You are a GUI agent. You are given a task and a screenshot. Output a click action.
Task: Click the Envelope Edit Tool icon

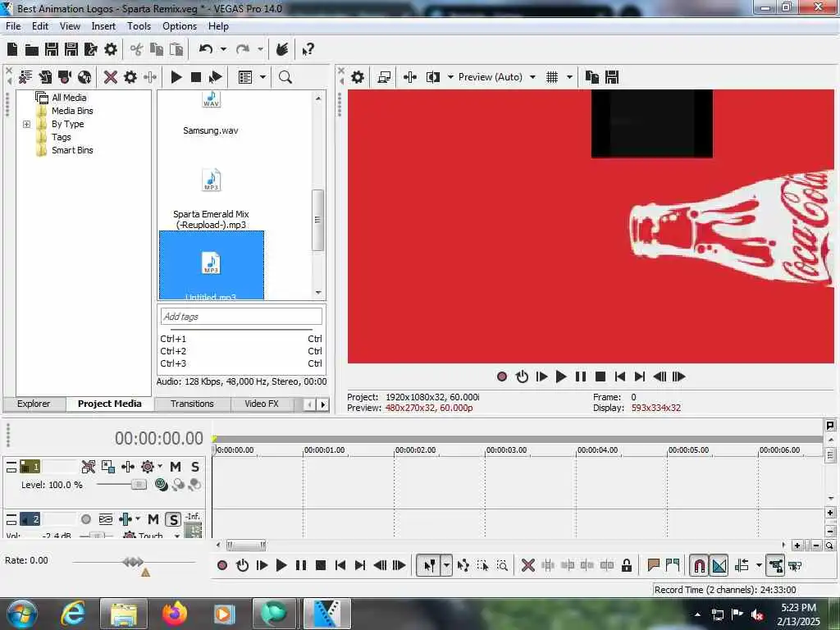click(x=463, y=565)
